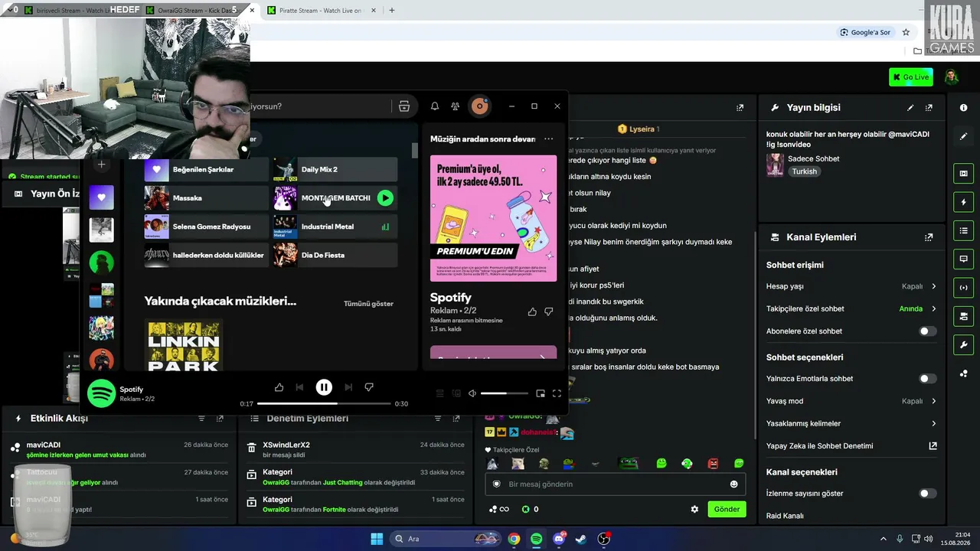Send chat message with Gönder button
This screenshot has width=980, height=551.
[x=727, y=509]
